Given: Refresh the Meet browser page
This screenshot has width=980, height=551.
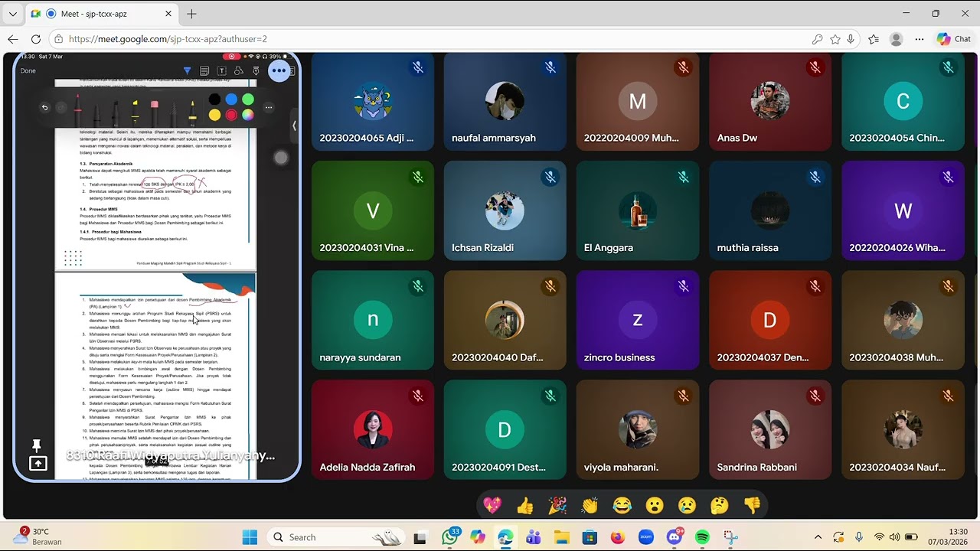Looking at the screenshot, I should click(36, 39).
